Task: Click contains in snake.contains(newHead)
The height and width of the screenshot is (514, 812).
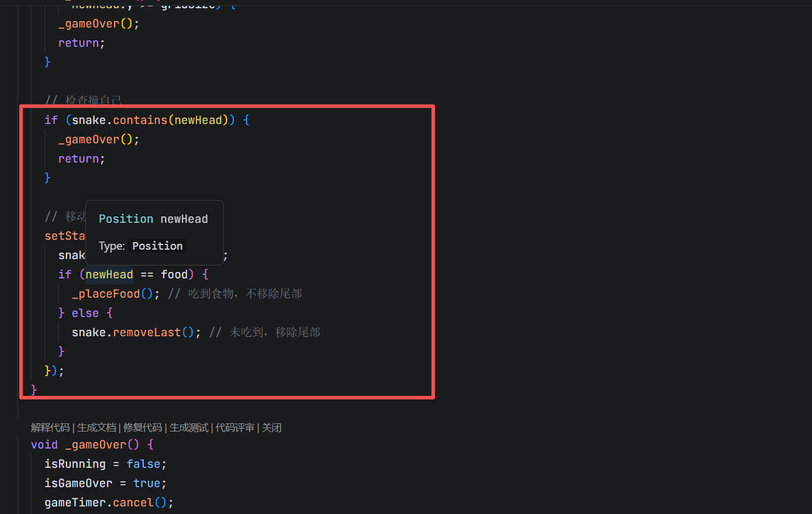Action: (140, 120)
